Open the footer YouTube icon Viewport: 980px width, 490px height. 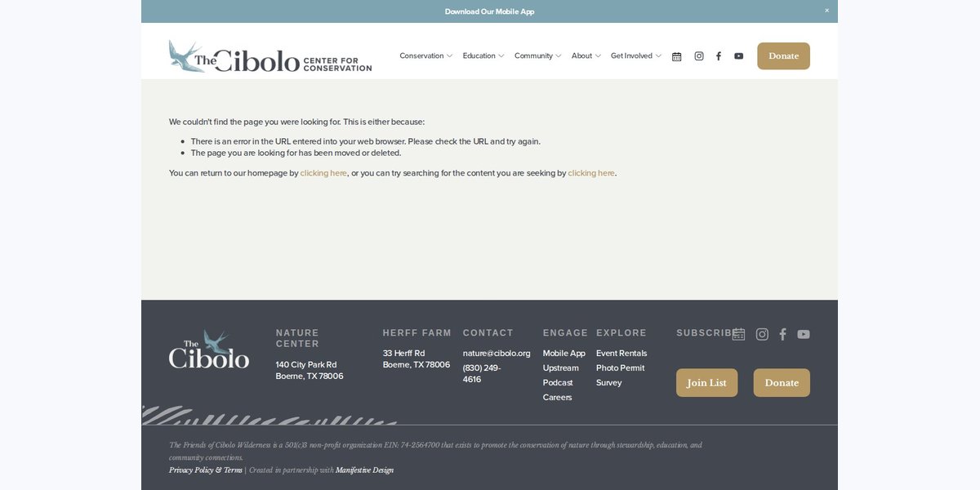point(804,334)
